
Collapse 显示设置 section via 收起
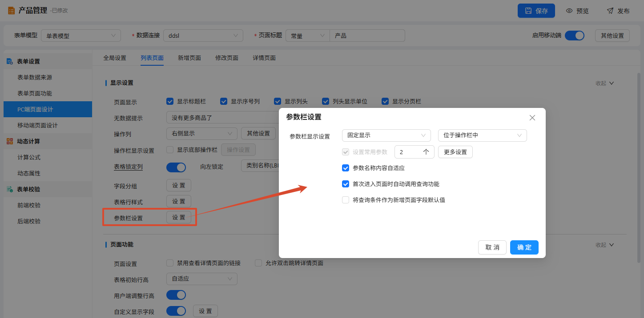(605, 83)
